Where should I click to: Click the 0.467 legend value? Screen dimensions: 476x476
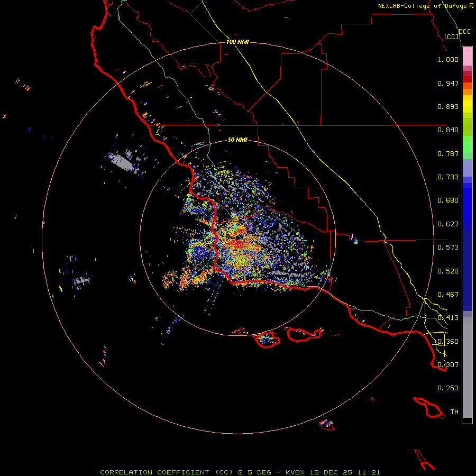pos(448,295)
